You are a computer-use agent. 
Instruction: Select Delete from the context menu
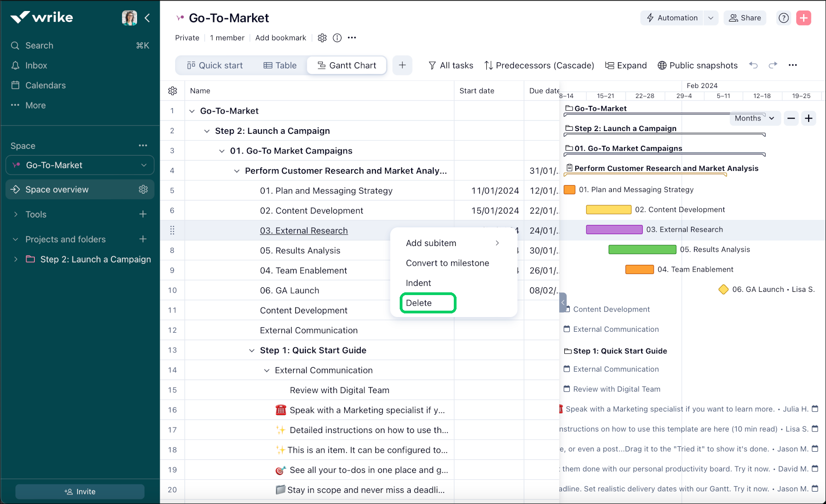click(419, 303)
